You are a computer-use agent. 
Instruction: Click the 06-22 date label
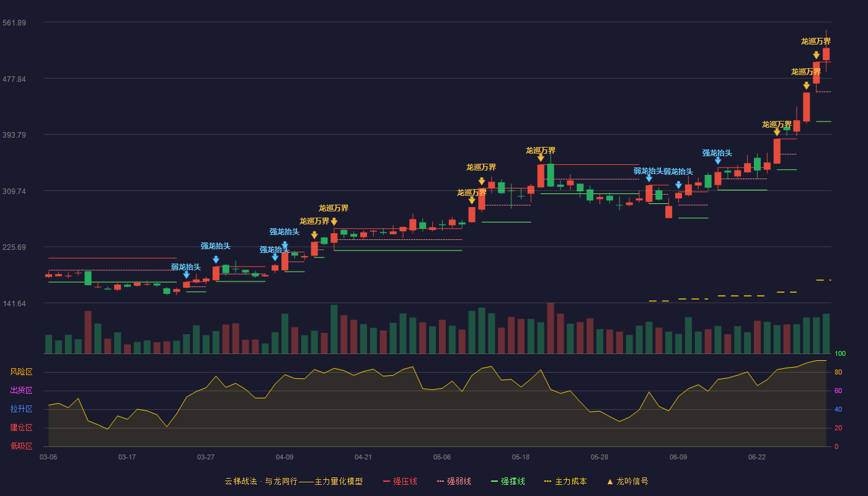click(x=757, y=457)
